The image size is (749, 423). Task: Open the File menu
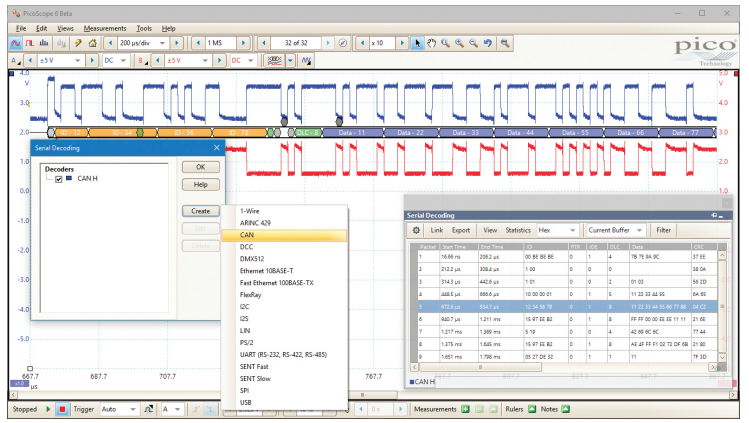point(21,28)
